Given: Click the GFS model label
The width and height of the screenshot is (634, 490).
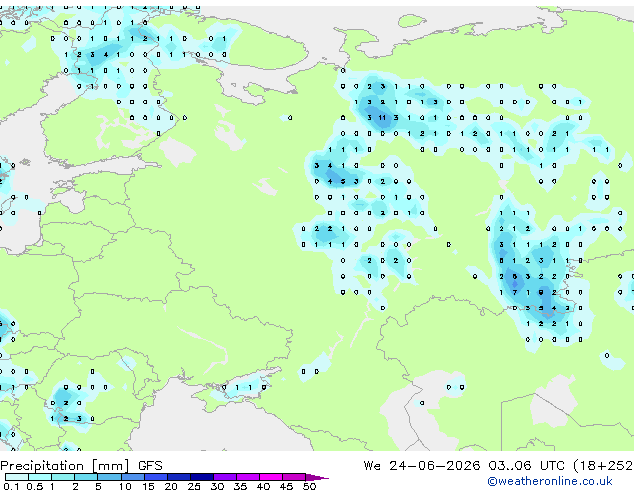Looking at the screenshot, I should pos(150,466).
